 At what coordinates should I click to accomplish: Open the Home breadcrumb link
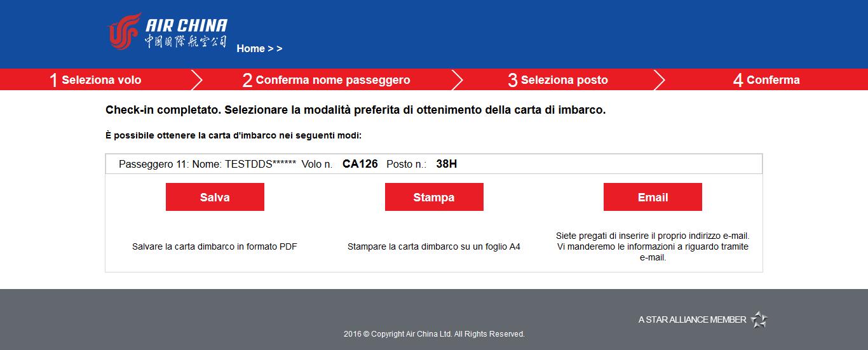(x=250, y=48)
